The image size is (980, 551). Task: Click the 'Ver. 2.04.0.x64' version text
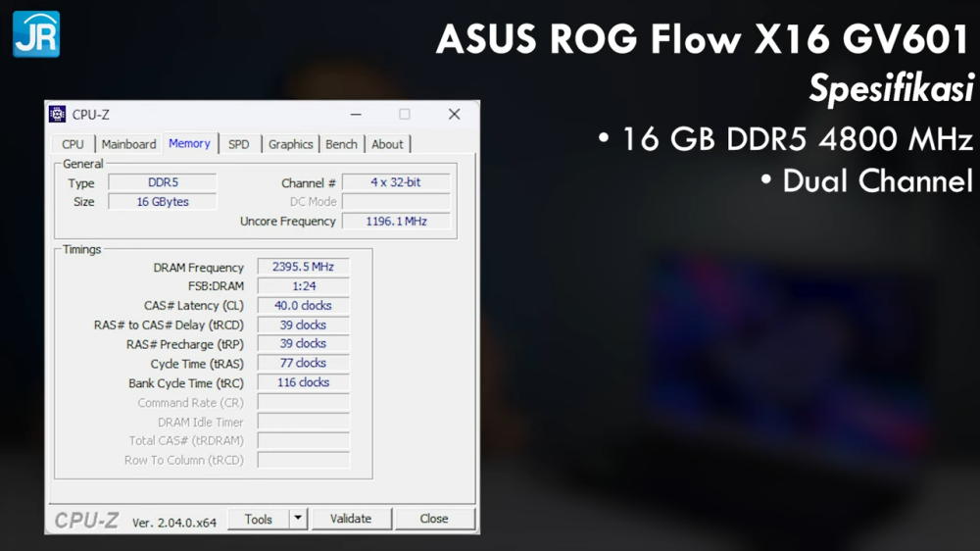tap(174, 523)
